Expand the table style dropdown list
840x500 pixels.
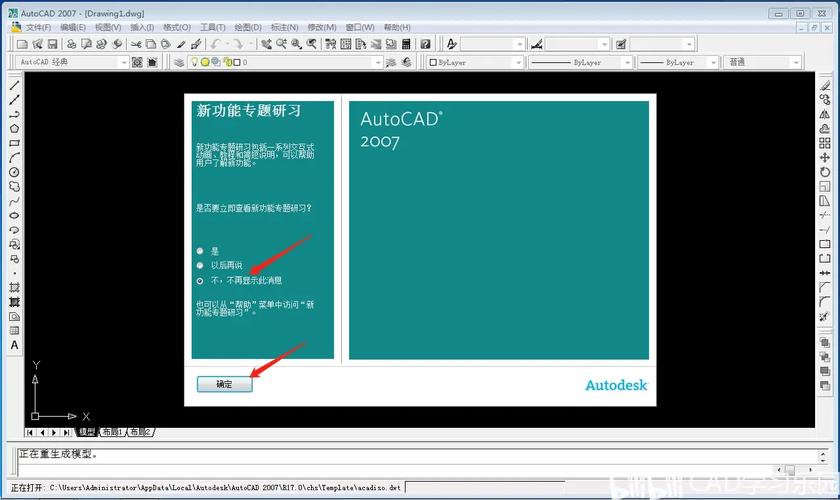689,44
